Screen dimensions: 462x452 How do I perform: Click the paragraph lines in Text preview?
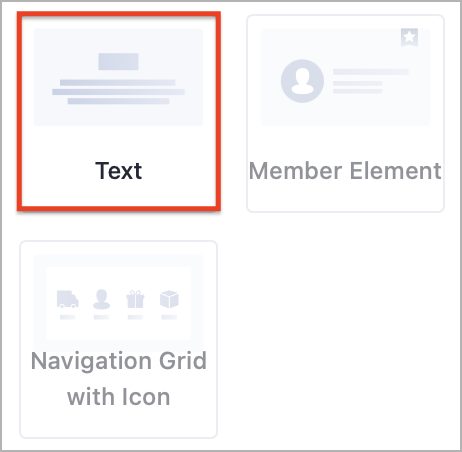point(118,92)
